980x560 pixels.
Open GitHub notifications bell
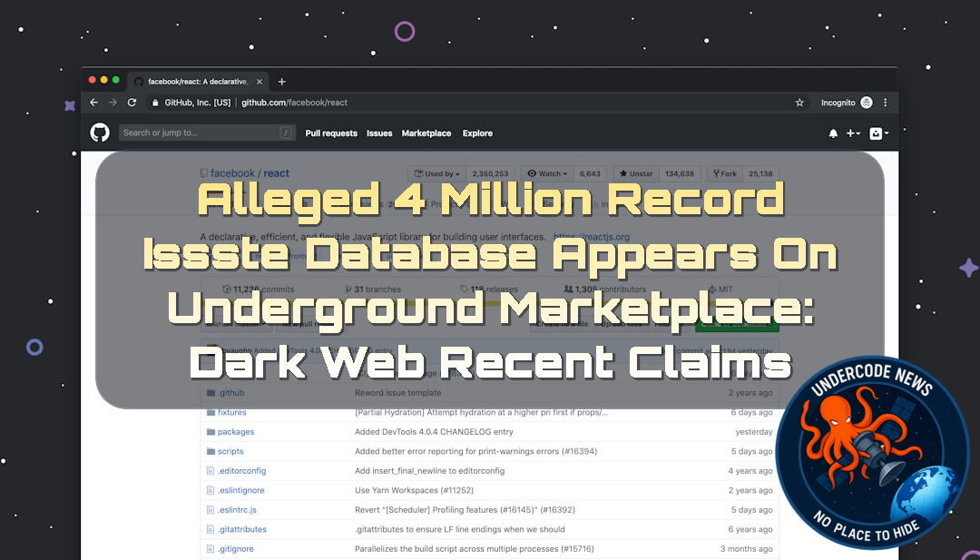tap(833, 133)
